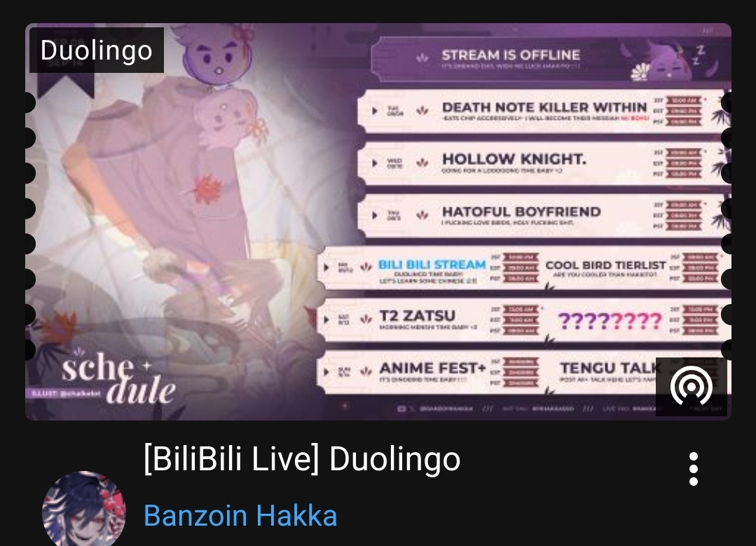Tap the live broadcast icon on thumbnail
756x546 pixels.
pyautogui.click(x=691, y=386)
